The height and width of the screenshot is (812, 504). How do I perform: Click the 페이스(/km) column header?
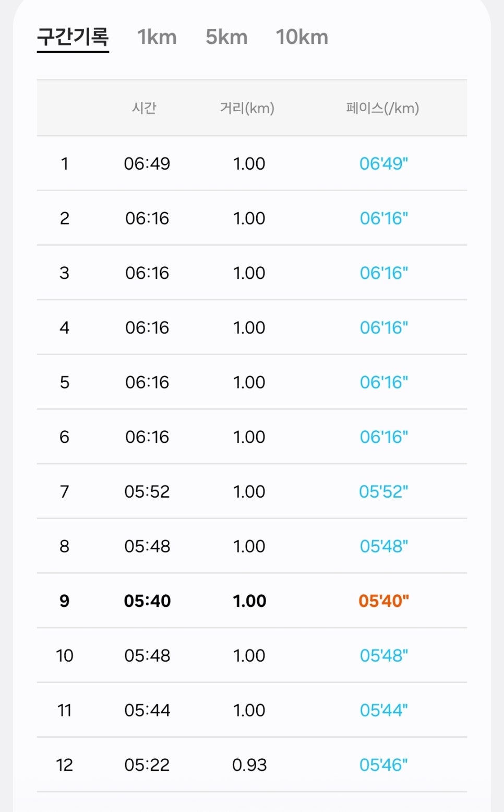[x=382, y=108]
